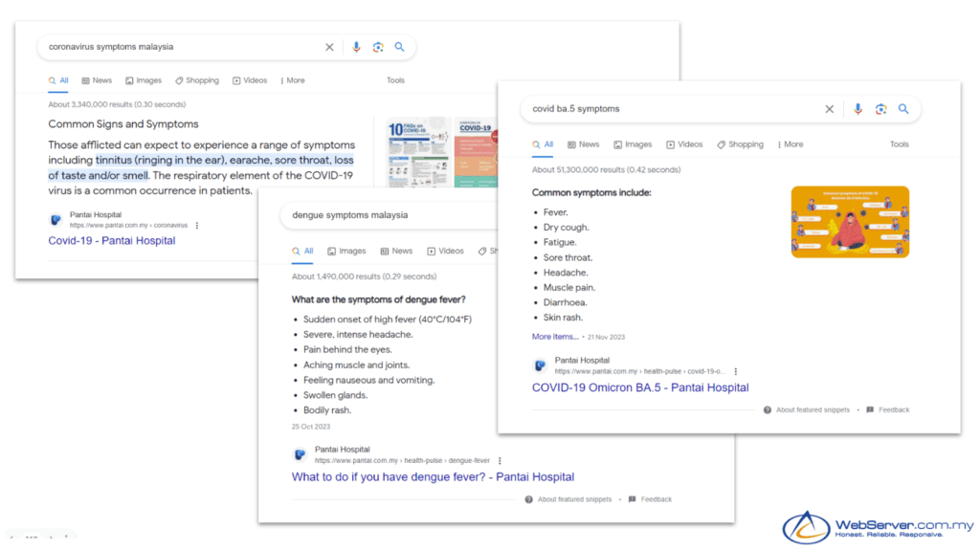Clear the covid ba.5 symptoms search box
This screenshot has width=980, height=551.
(x=830, y=109)
